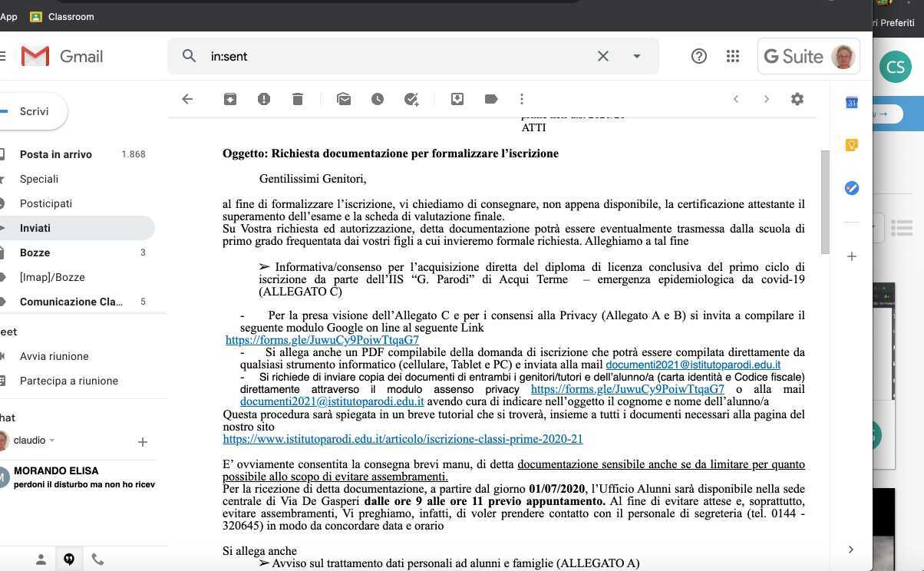Mark the email as unread
The image size is (924, 571).
[x=344, y=99]
